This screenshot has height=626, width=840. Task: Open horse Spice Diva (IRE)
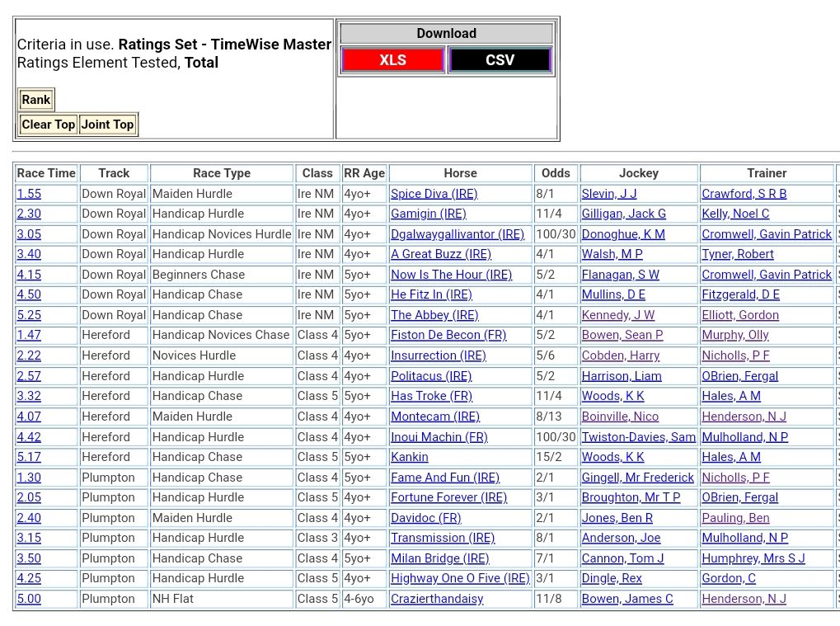coord(434,194)
